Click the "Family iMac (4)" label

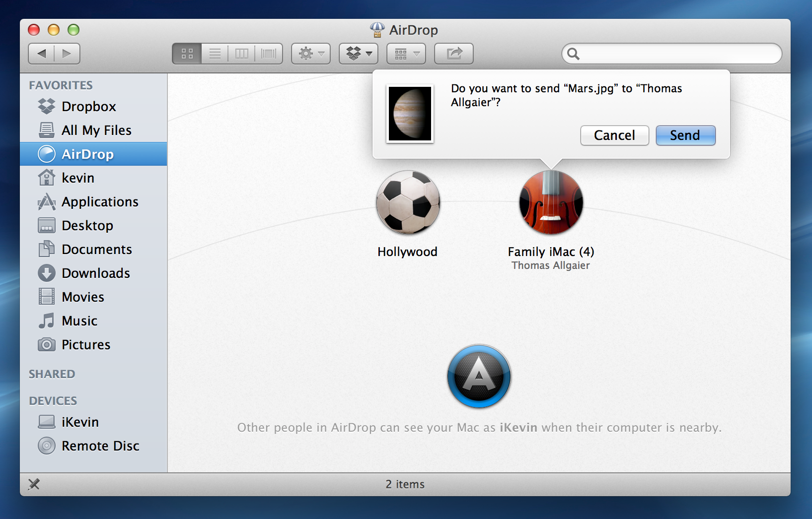click(x=551, y=252)
